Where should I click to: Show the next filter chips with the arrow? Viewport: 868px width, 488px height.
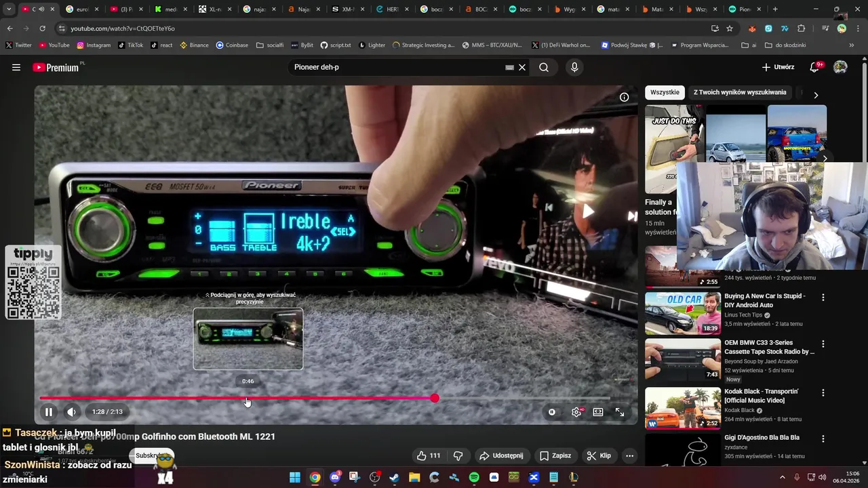tap(816, 95)
